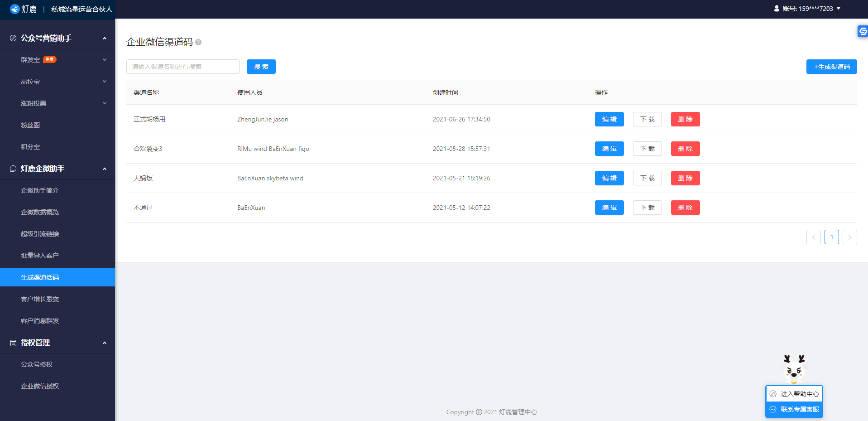Open 粉丝圈 menu item

tap(58, 125)
